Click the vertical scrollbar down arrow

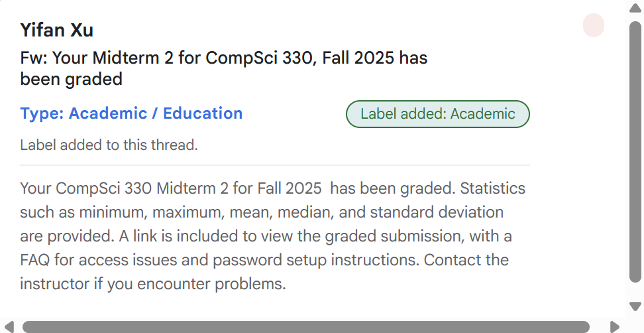(x=635, y=306)
